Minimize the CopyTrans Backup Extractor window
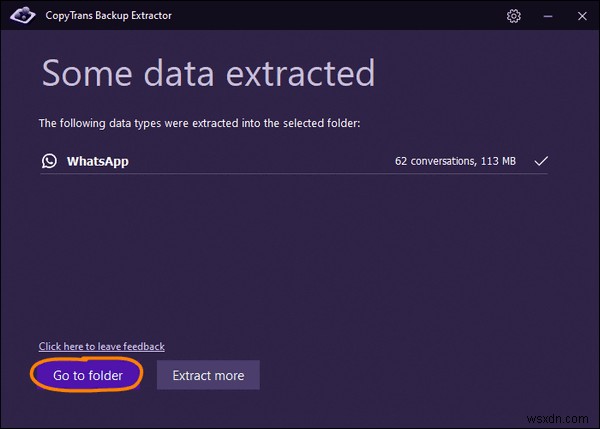Image resolution: width=600 pixels, height=429 pixels. pos(548,16)
